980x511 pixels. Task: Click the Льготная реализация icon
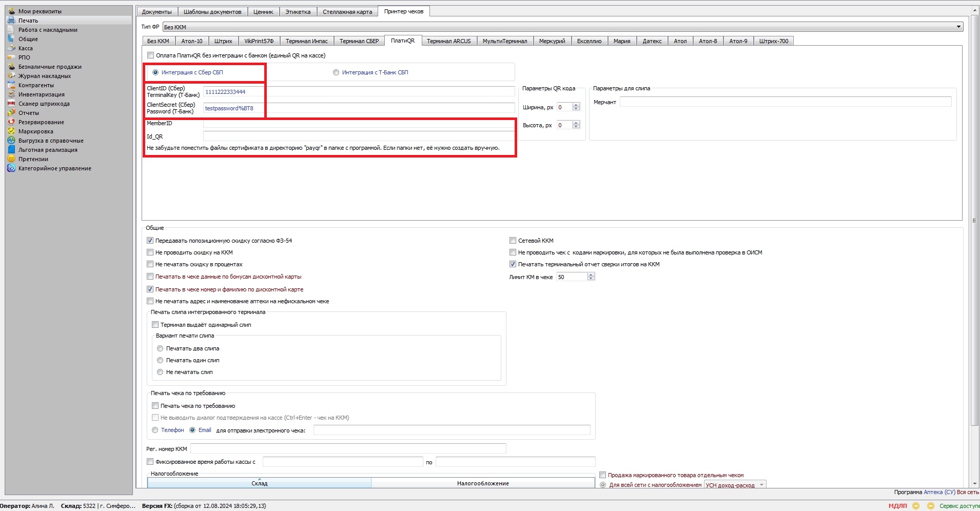pos(11,150)
